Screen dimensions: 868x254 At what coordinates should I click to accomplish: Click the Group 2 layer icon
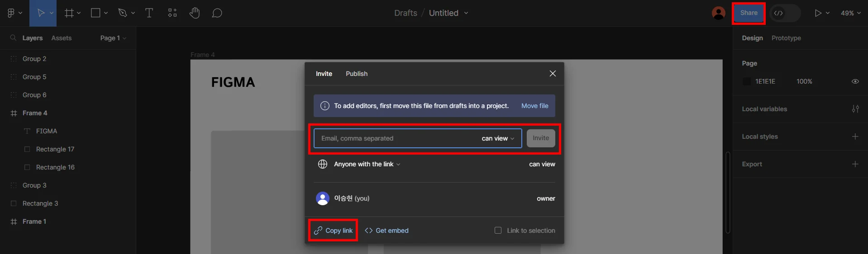click(x=14, y=59)
